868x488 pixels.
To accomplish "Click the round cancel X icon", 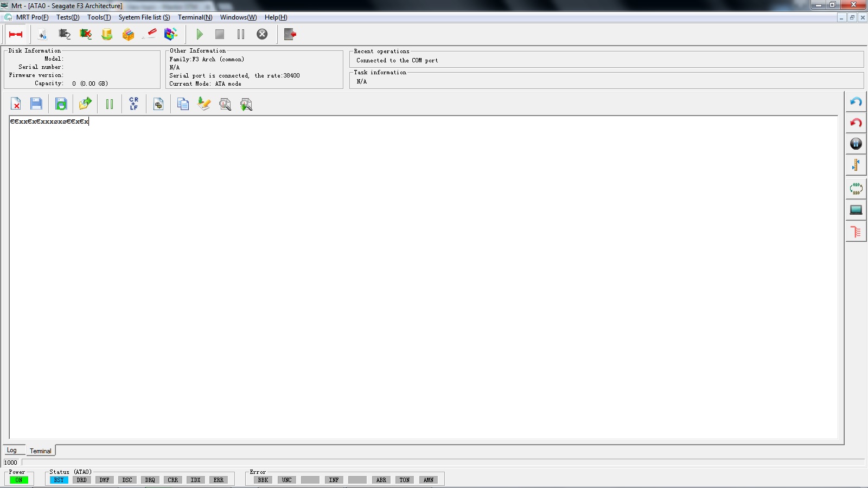I will tap(262, 34).
